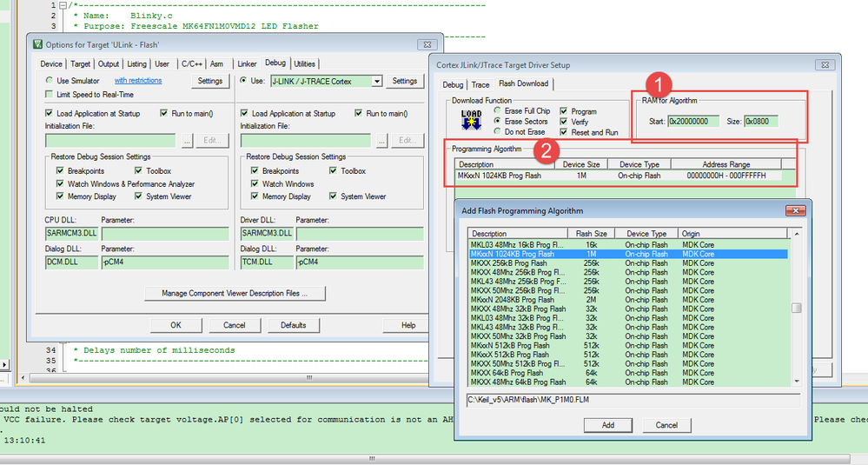Viewport: 868px width, 465px height.
Task: Open the C/C++ tab
Action: (x=192, y=63)
